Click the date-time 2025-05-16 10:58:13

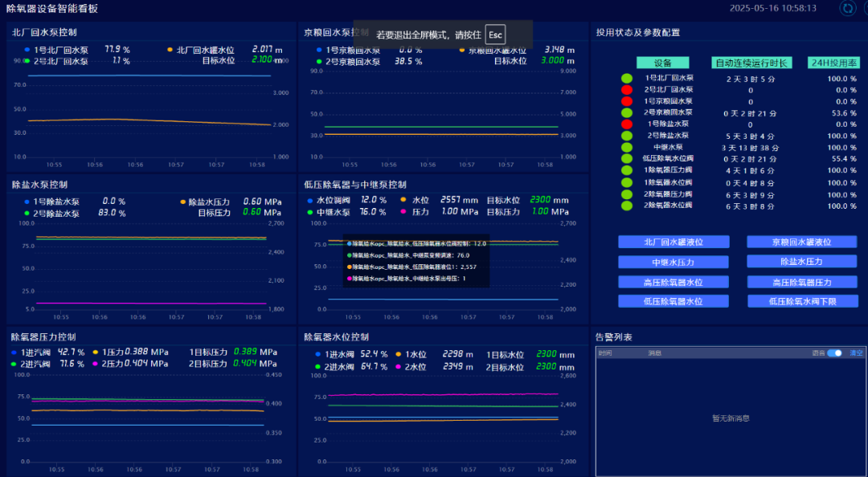(773, 8)
